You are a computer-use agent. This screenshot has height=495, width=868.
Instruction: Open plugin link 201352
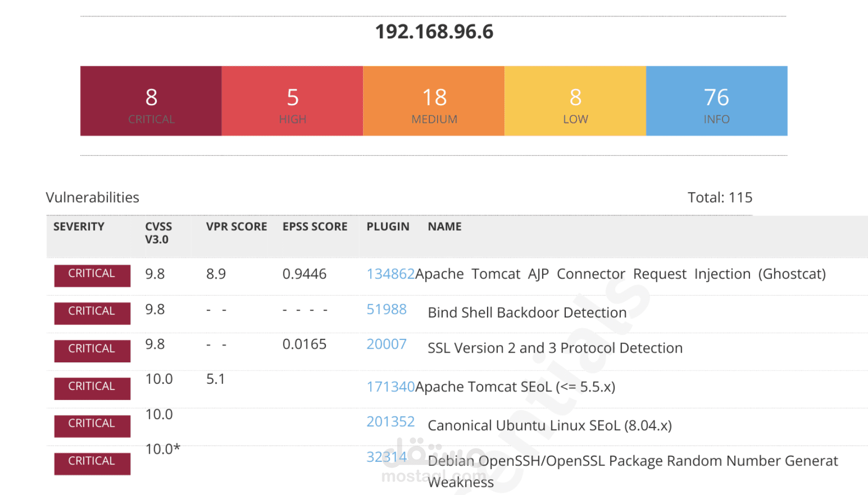(x=391, y=422)
